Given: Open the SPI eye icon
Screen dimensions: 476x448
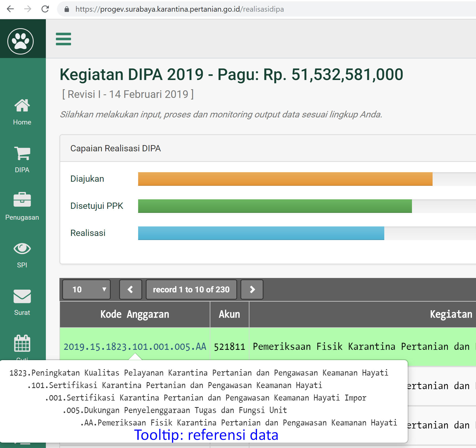Looking at the screenshot, I should pyautogui.click(x=22, y=248).
